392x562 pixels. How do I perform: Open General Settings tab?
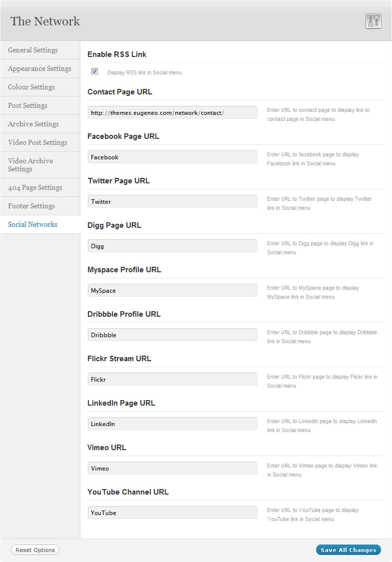coord(33,50)
